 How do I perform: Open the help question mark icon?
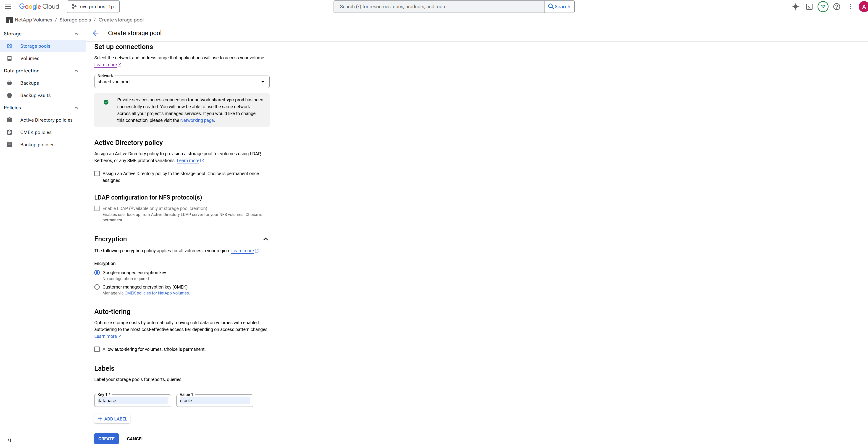[x=837, y=6]
